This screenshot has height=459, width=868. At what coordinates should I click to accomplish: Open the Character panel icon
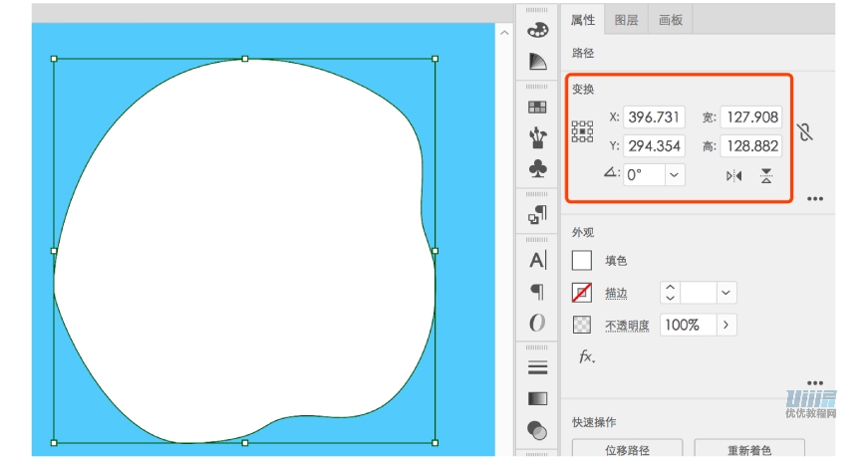[x=537, y=261]
